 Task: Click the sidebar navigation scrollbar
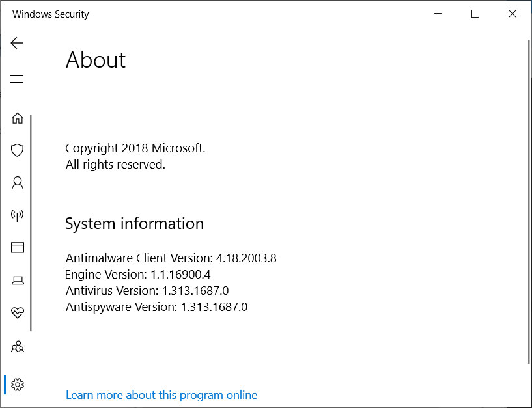click(31, 223)
